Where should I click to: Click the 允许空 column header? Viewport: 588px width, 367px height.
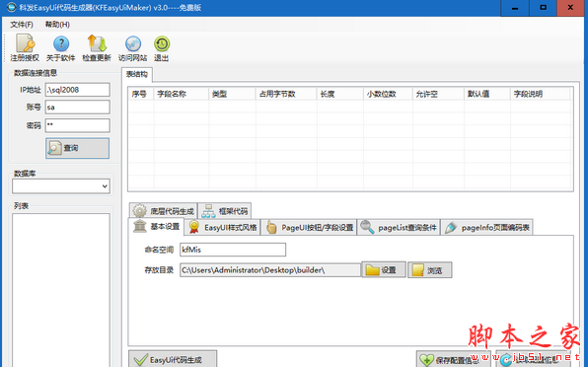[x=438, y=94]
